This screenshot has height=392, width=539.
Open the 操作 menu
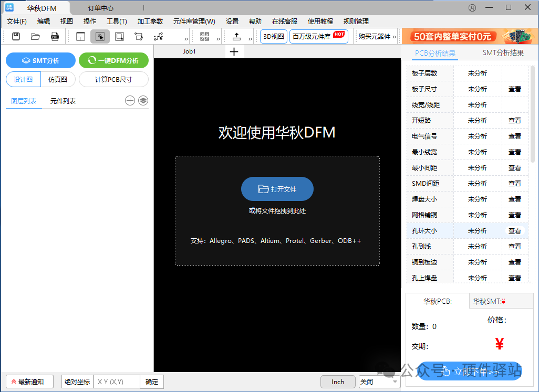90,22
